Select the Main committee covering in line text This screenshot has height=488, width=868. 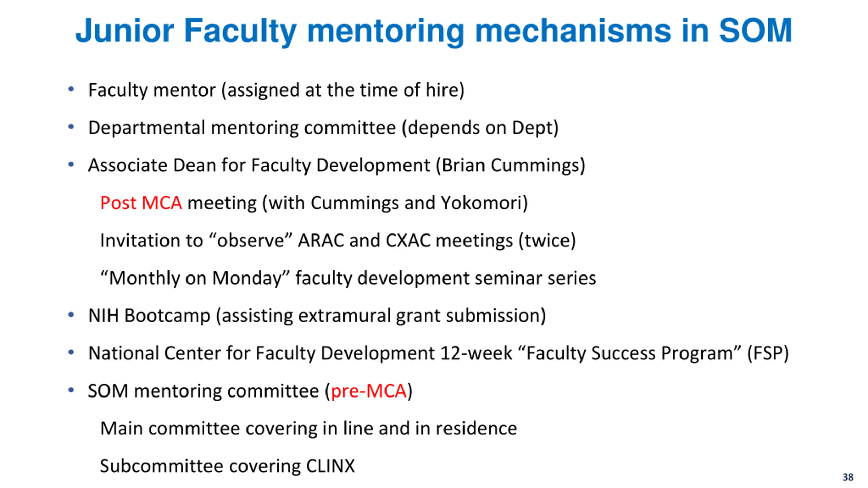point(309,428)
